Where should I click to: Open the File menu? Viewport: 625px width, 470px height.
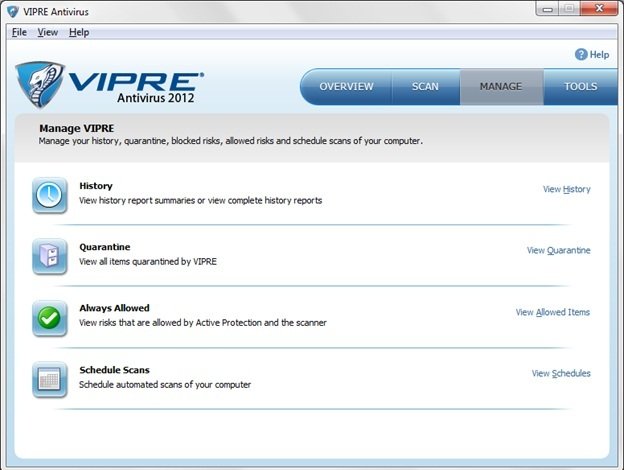coord(19,32)
